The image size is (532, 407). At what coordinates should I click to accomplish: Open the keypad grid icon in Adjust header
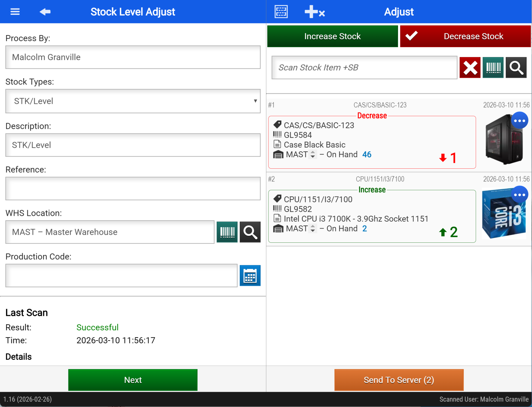[281, 12]
